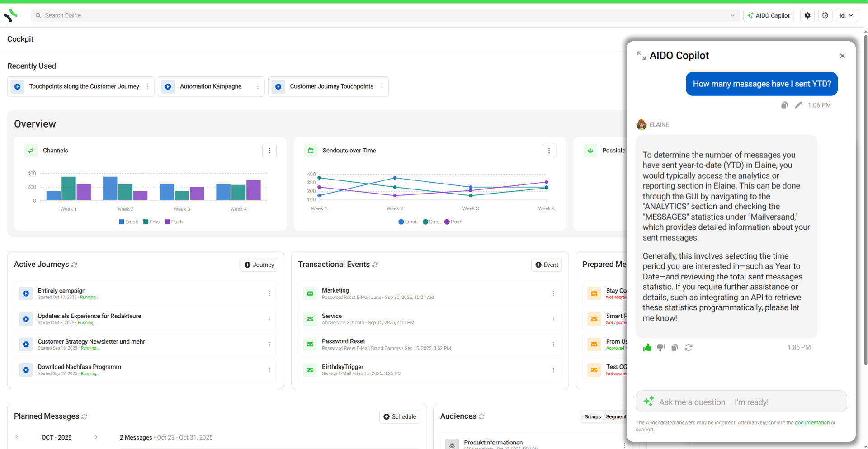
Task: Select the OCT - 2025 month label
Action: tap(57, 437)
